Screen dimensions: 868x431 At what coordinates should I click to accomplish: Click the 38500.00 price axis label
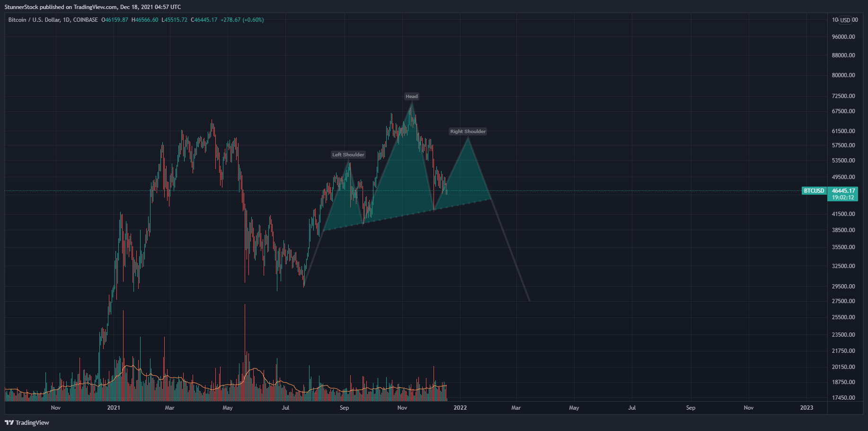843,230
